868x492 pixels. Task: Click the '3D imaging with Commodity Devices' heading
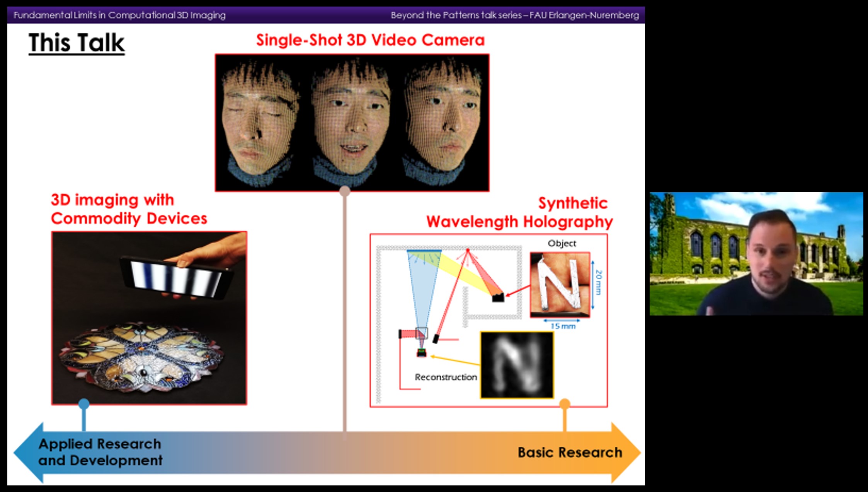129,209
